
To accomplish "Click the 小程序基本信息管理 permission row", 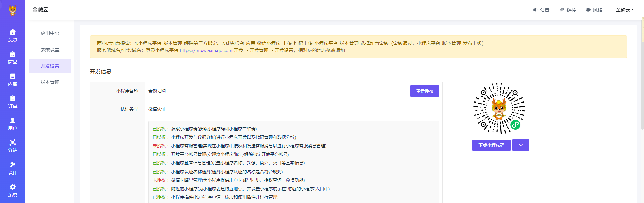I will point(229,163).
